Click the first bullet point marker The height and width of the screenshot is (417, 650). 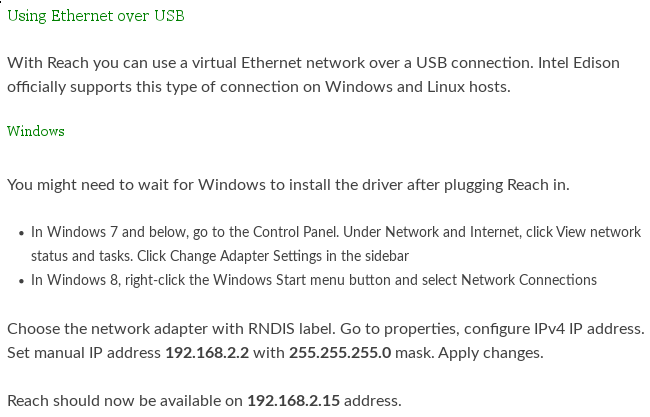coord(22,233)
